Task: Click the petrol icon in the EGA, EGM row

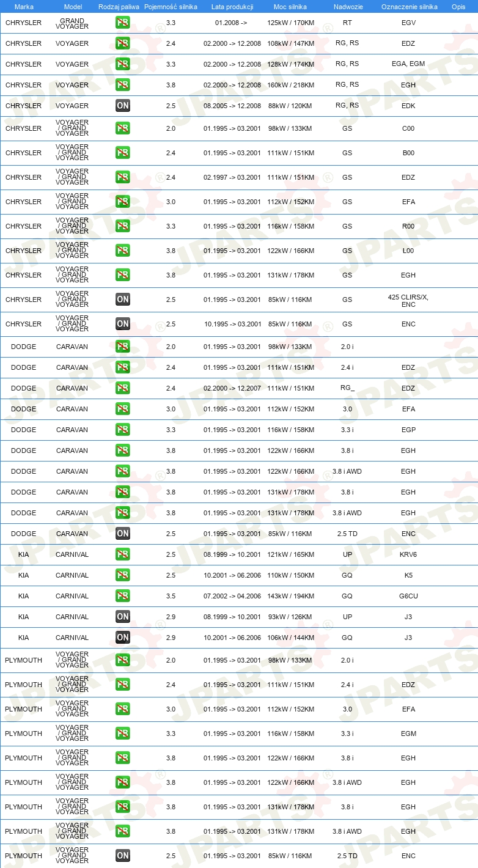Action: click(x=123, y=64)
